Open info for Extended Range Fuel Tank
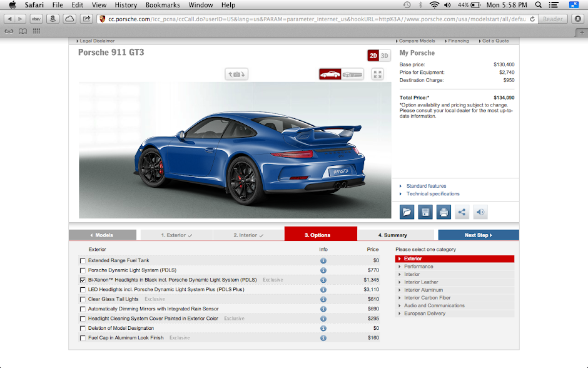The image size is (588, 368). click(x=323, y=260)
